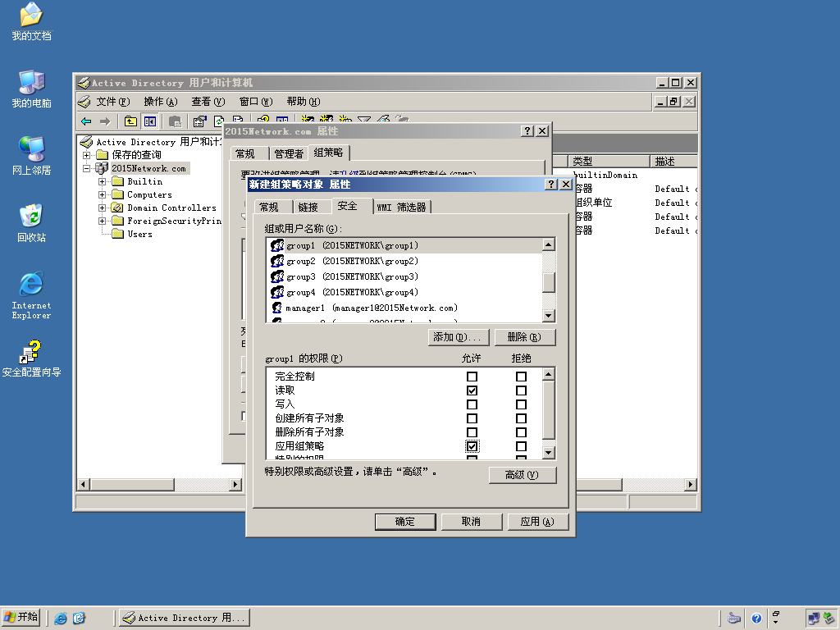Click the Add (添加) button
This screenshot has width=840, height=630.
[458, 337]
